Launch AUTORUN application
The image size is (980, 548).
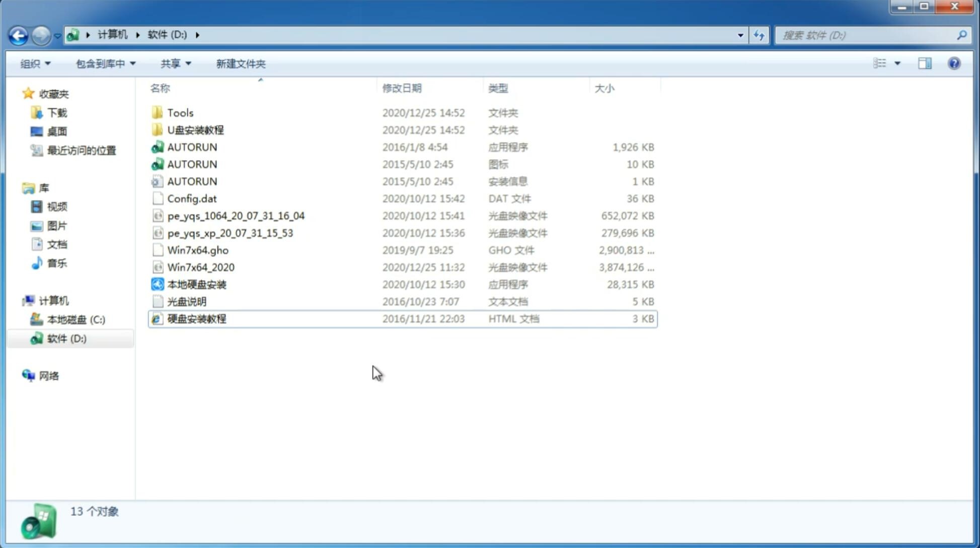192,147
